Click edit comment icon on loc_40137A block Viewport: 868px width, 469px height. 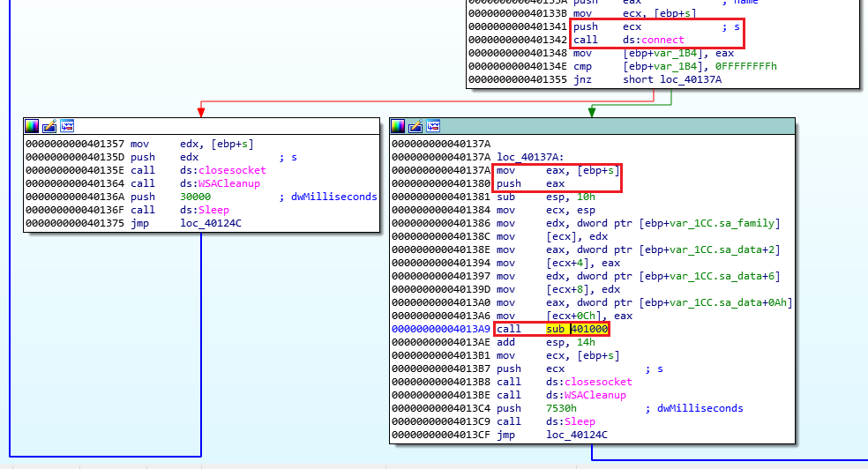(x=415, y=126)
